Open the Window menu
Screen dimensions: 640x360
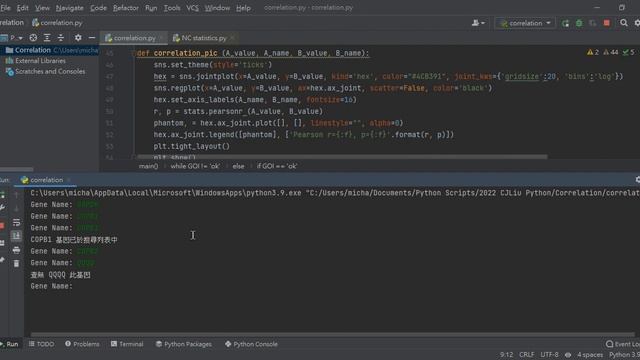tap(217, 8)
